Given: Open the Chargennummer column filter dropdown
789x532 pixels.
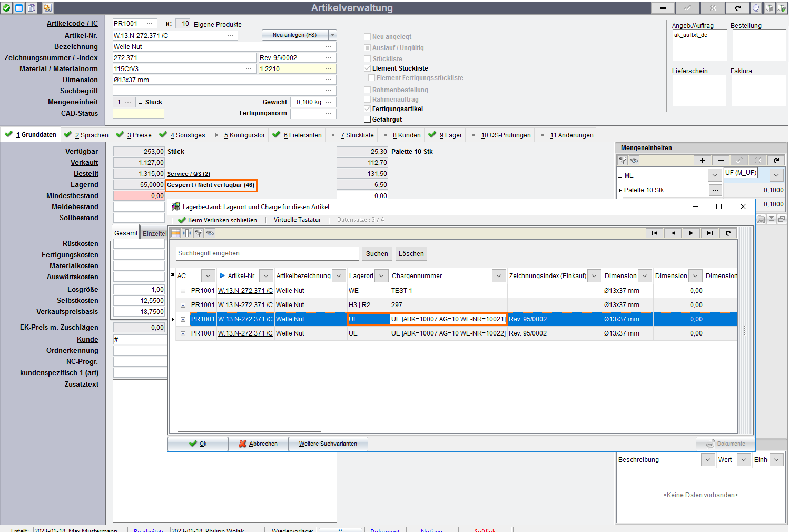Looking at the screenshot, I should (x=499, y=276).
